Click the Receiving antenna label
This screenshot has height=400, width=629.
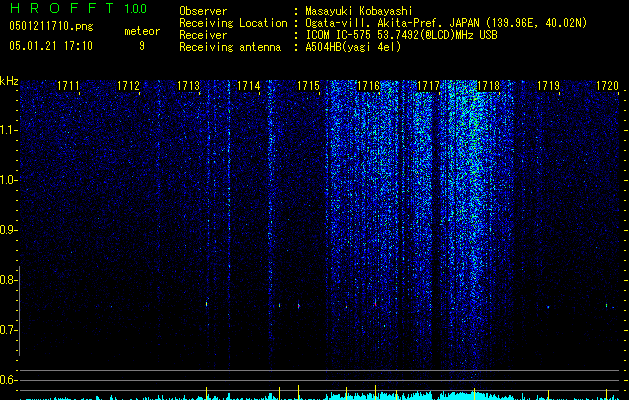pos(230,47)
